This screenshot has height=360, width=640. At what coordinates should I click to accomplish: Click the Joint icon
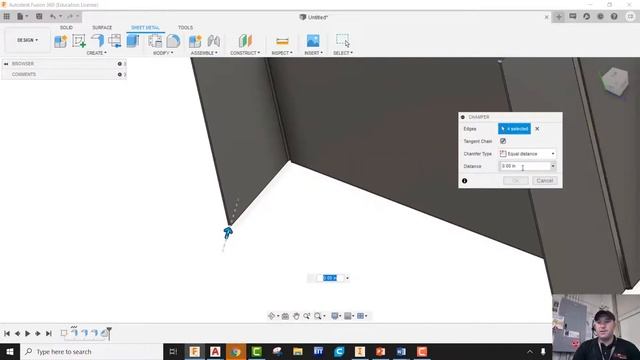(213, 41)
